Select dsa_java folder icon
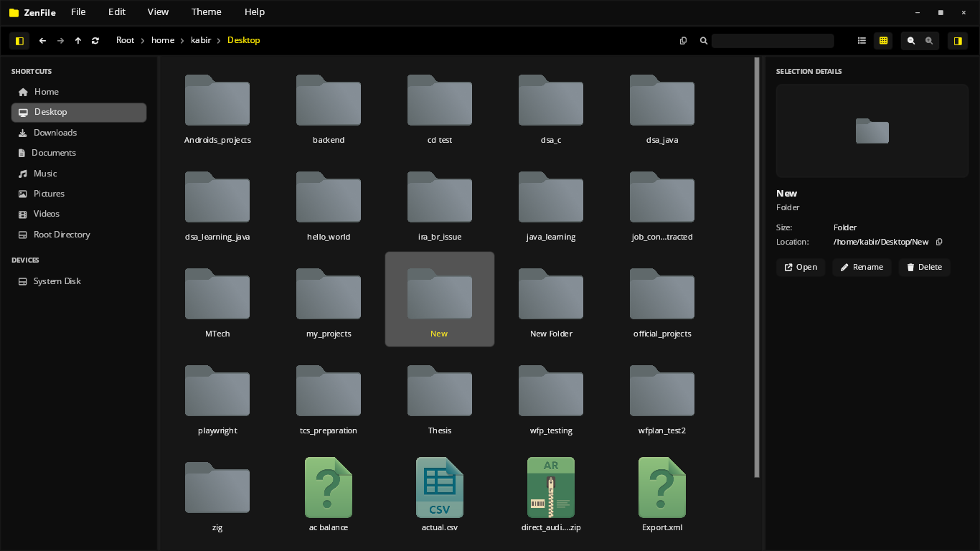Screen dimensions: 980x551 (662, 100)
